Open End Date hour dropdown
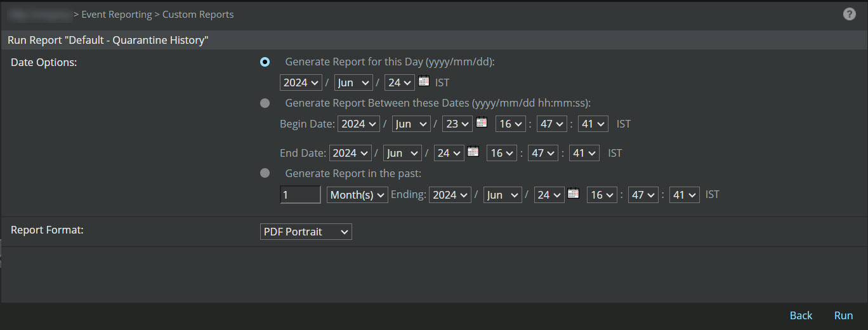Image resolution: width=868 pixels, height=330 pixels. pos(501,153)
